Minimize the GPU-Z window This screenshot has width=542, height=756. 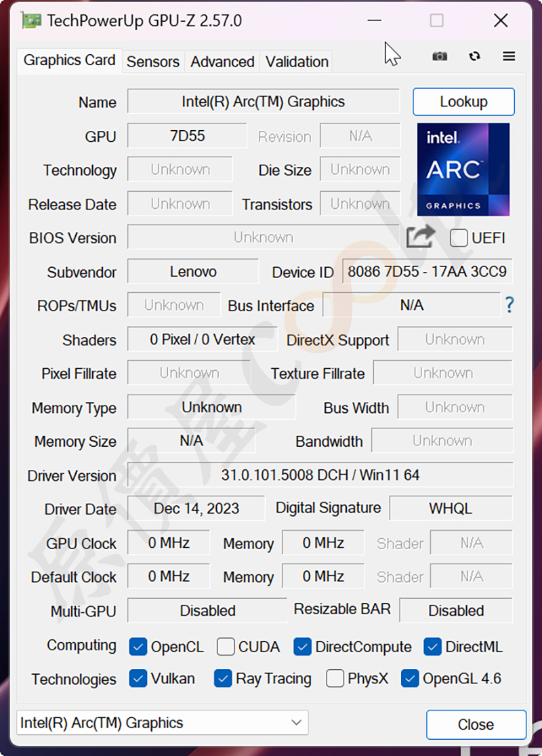[x=374, y=21]
